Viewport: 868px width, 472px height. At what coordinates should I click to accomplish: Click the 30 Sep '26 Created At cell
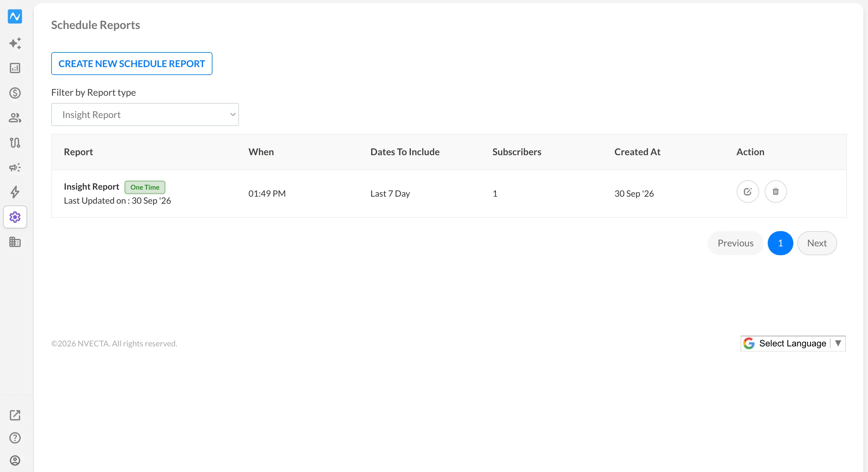[x=634, y=194]
